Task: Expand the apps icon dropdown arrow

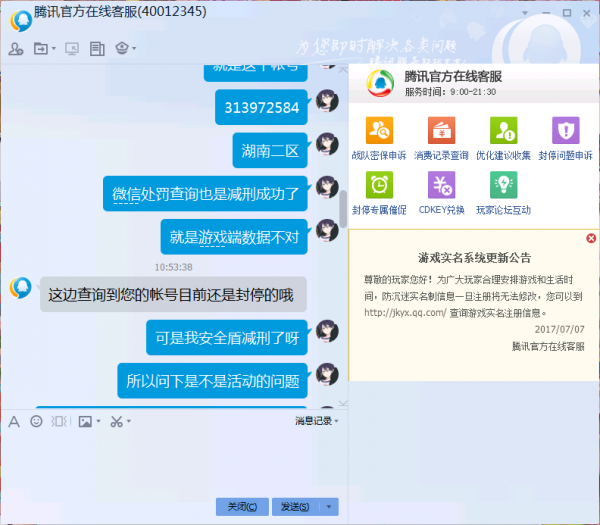Action: [134, 49]
